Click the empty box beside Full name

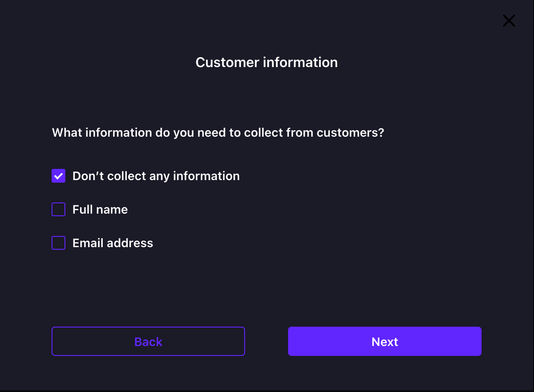(58, 209)
